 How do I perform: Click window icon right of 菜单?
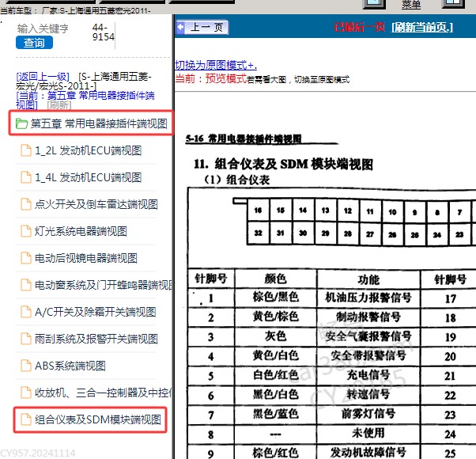(x=454, y=4)
